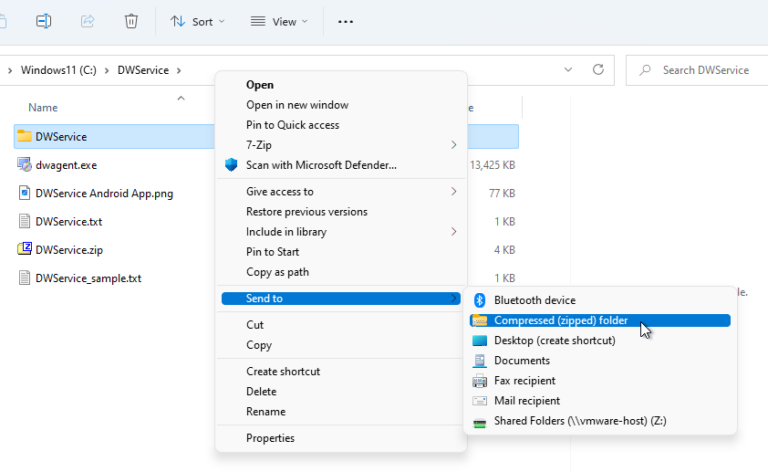Viewport: 768px width, 472px height.
Task: Click the Delete trash icon in toolbar
Action: tap(131, 21)
